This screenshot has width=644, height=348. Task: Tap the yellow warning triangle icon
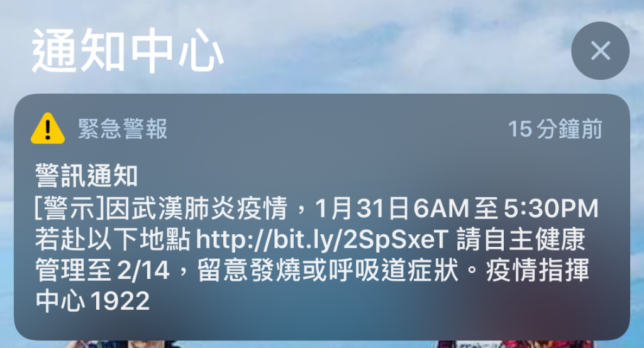[x=48, y=128]
